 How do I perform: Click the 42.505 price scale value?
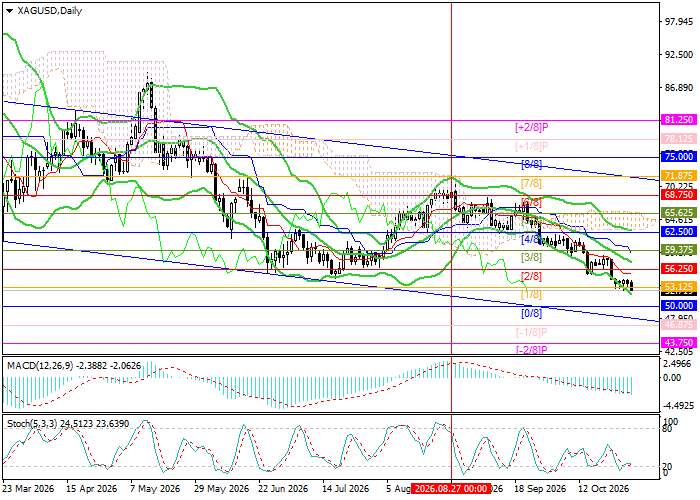point(678,351)
